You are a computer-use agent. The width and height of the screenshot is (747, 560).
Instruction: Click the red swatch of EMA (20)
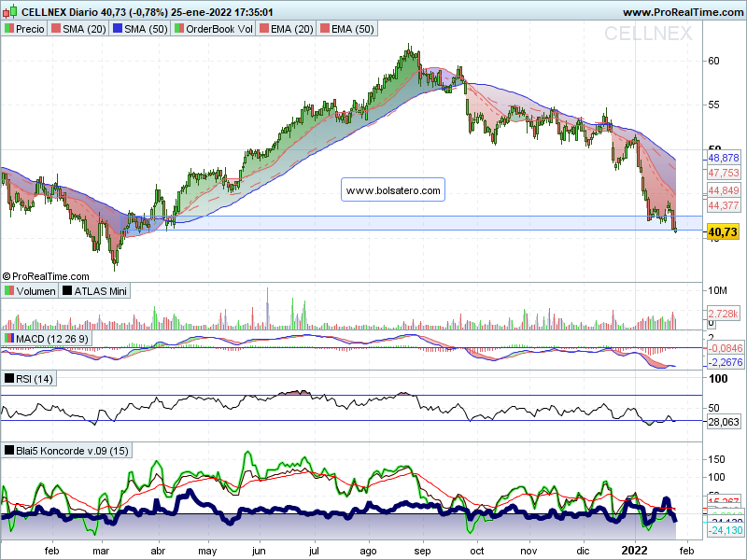click(x=264, y=29)
